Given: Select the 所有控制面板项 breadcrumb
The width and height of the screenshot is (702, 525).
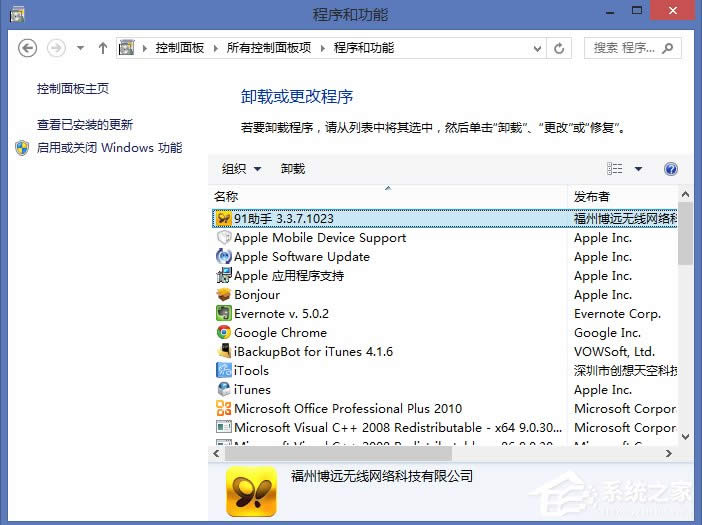Looking at the screenshot, I should [x=269, y=48].
